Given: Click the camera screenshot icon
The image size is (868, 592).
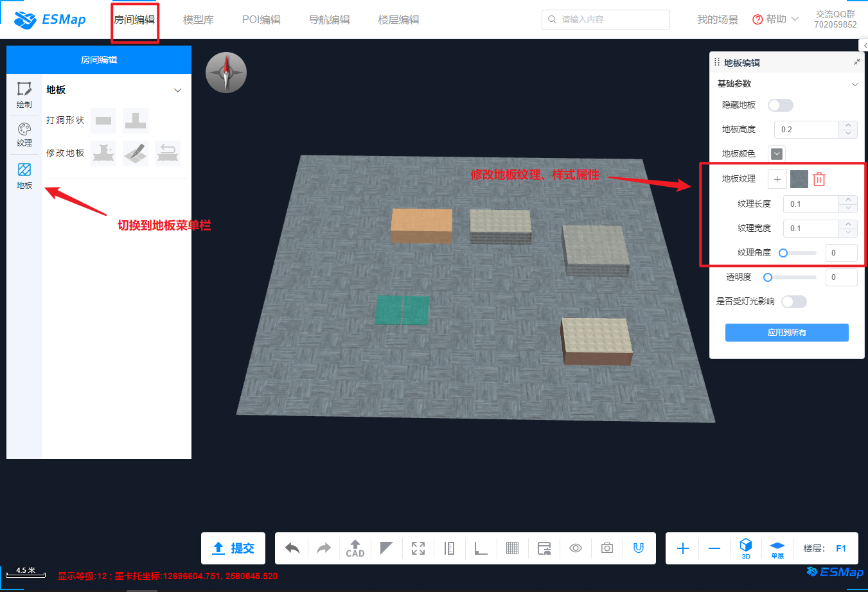Looking at the screenshot, I should click(x=607, y=548).
